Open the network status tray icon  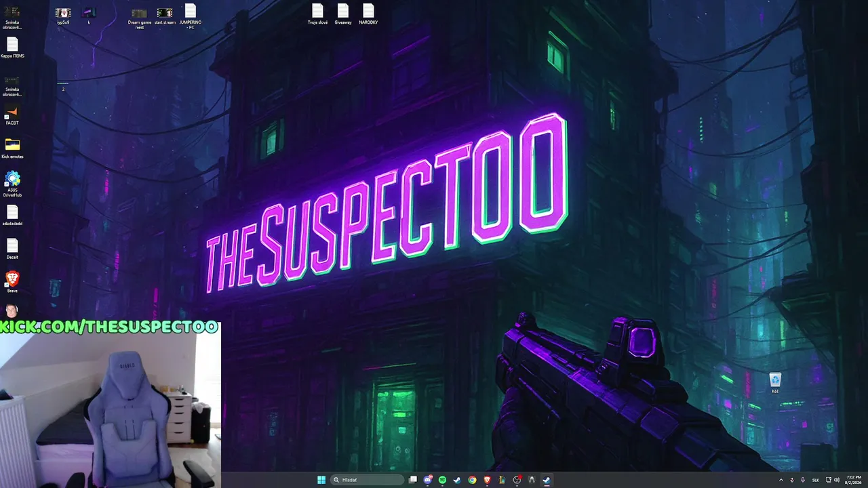pyautogui.click(x=828, y=480)
